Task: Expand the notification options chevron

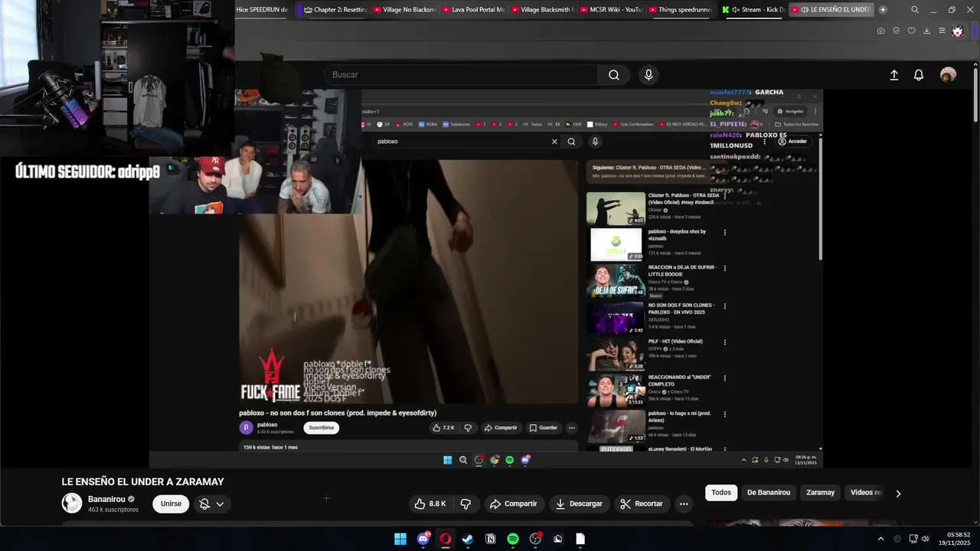Action: point(220,504)
